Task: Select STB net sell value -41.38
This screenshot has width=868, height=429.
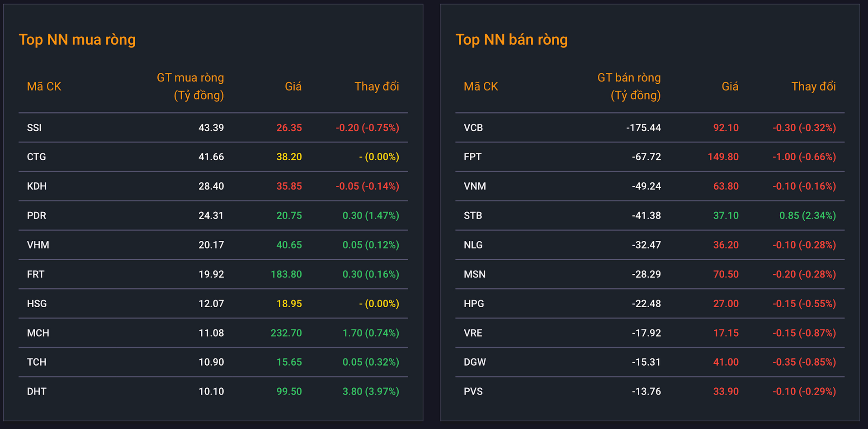Action: coord(646,215)
